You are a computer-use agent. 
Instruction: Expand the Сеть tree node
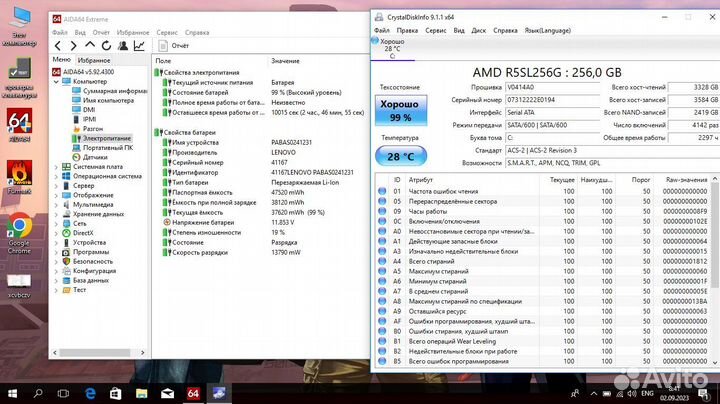56,224
